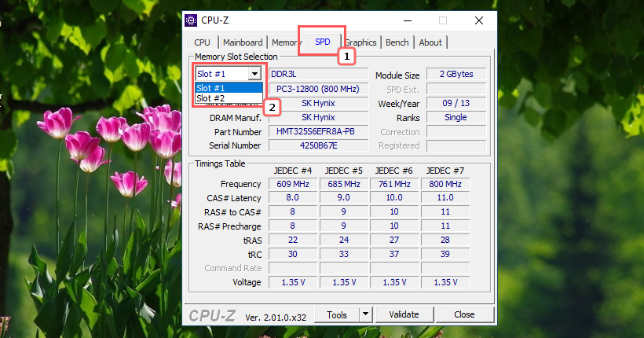Click the 609 MHz frequency cell
Viewport: 644px width, 338px height.
[293, 184]
